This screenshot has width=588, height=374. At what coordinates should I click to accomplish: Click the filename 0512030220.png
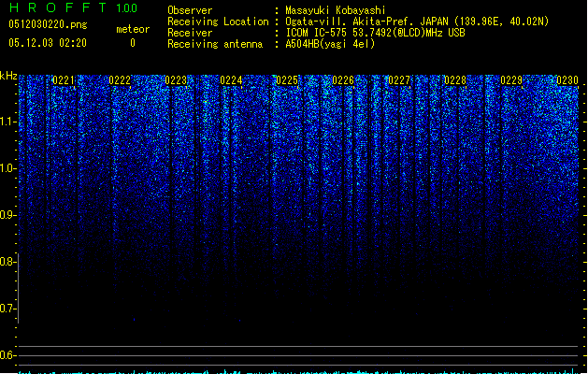pyautogui.click(x=48, y=24)
